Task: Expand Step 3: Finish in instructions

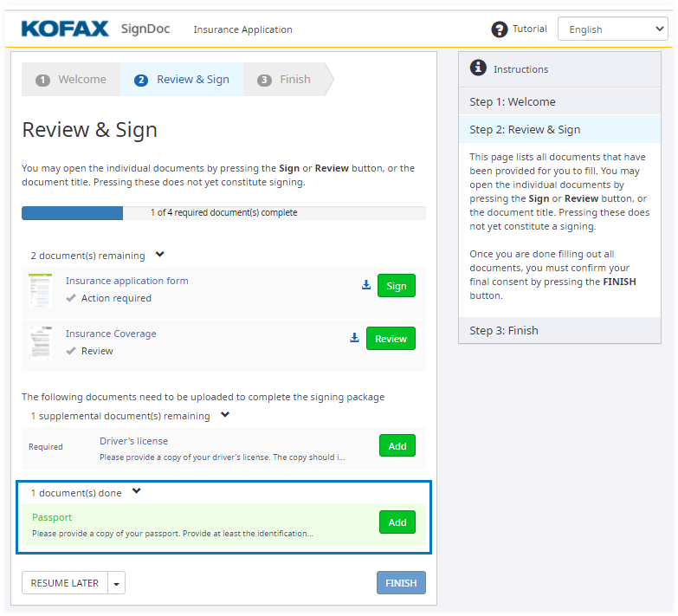Action: pos(559,330)
